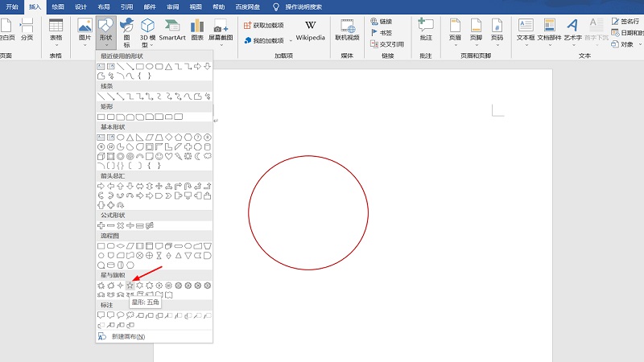Click the SmartArt icon in ribbon
Screen dimensions: 644x362
pyautogui.click(x=172, y=29)
